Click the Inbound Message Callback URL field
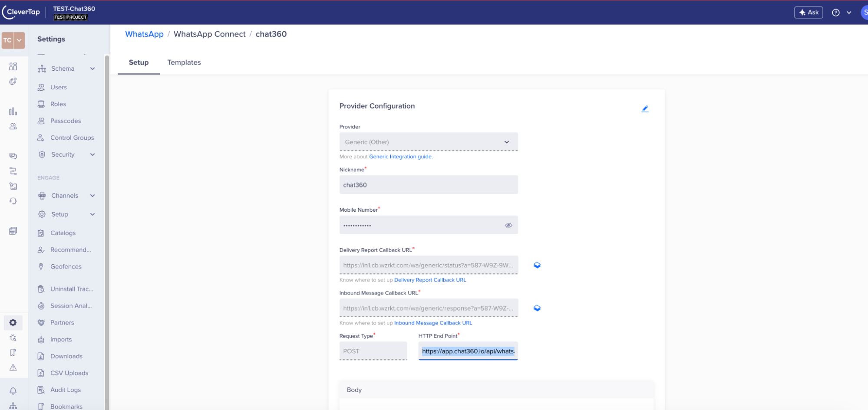This screenshot has height=410, width=868. tap(429, 308)
